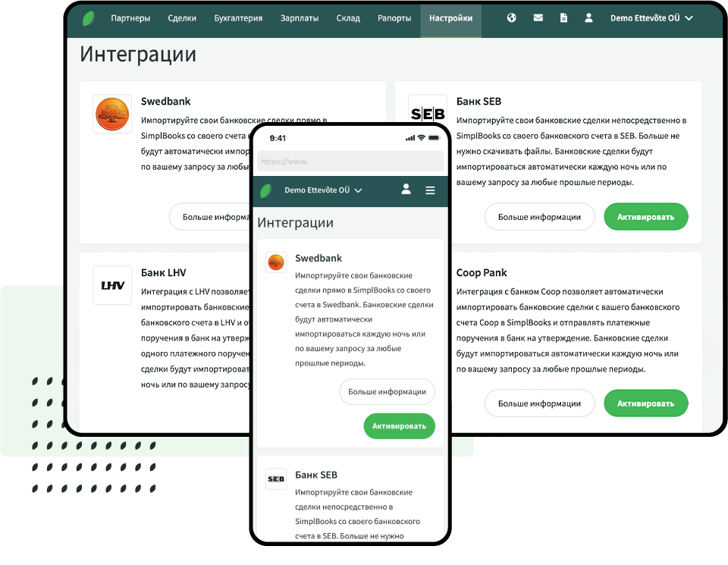
Task: Click the Swedbank logo in tablet view
Action: click(x=112, y=115)
